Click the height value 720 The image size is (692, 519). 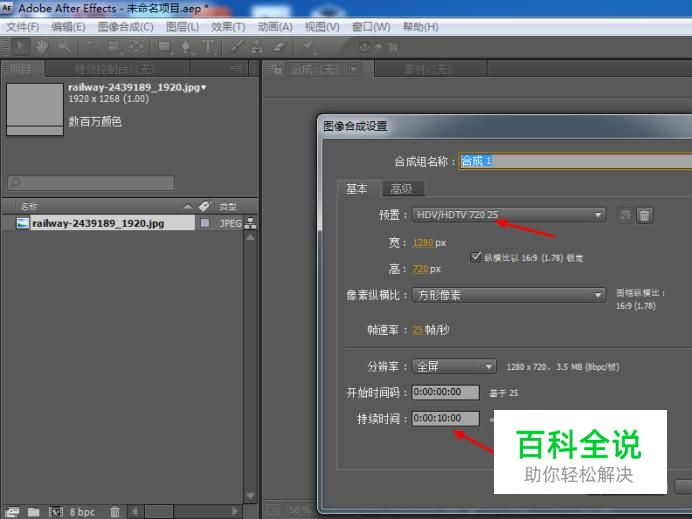click(420, 268)
